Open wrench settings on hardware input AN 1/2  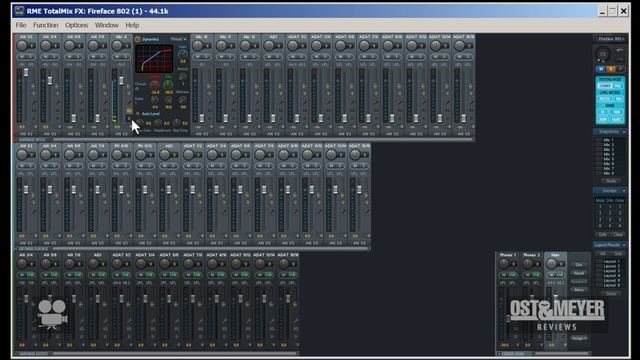[x=34, y=102]
